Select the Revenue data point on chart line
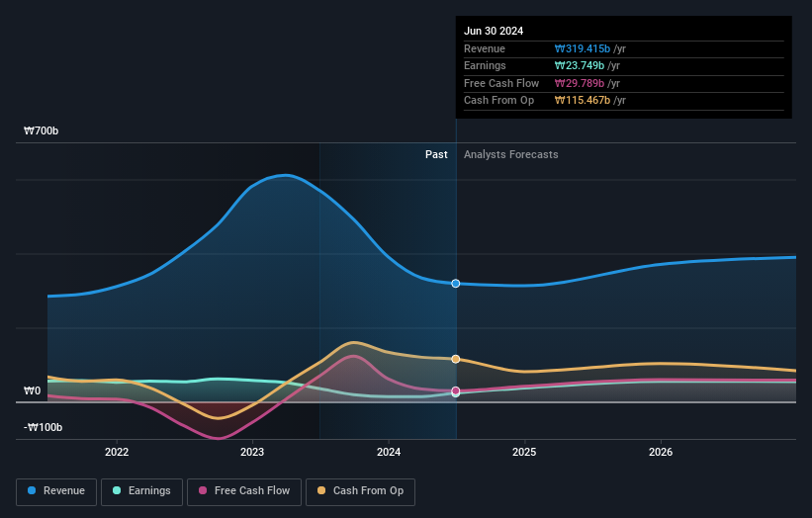 (456, 284)
